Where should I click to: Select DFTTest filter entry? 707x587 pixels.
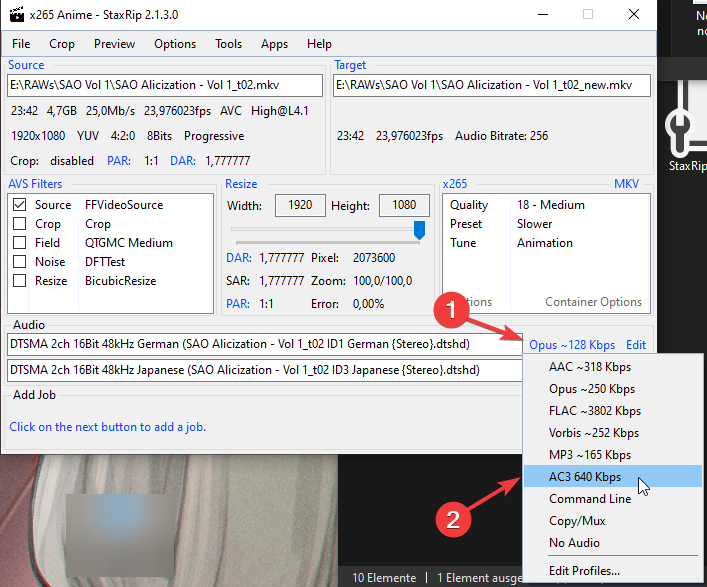(105, 261)
